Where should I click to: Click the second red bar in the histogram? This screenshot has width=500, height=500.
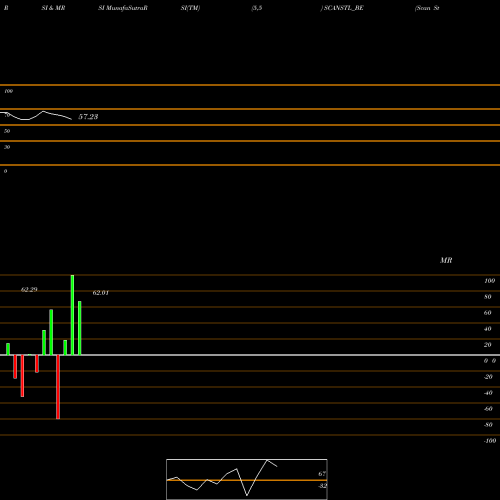point(22,376)
